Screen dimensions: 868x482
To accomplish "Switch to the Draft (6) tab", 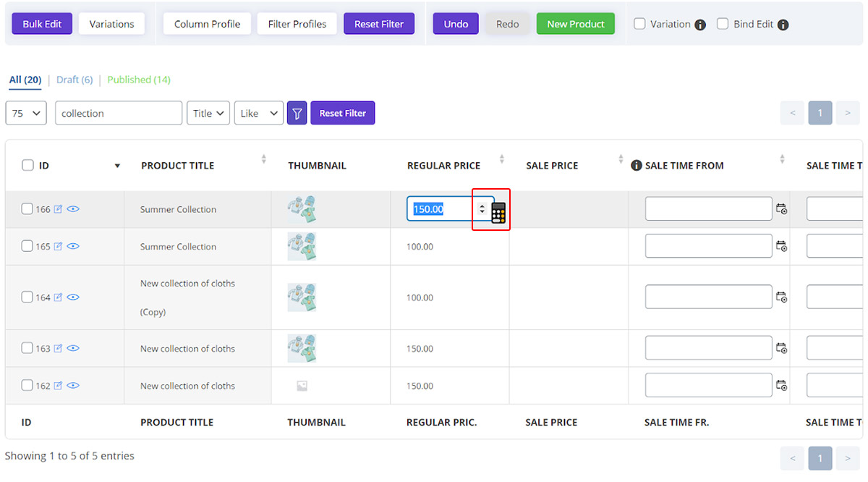I will click(75, 80).
